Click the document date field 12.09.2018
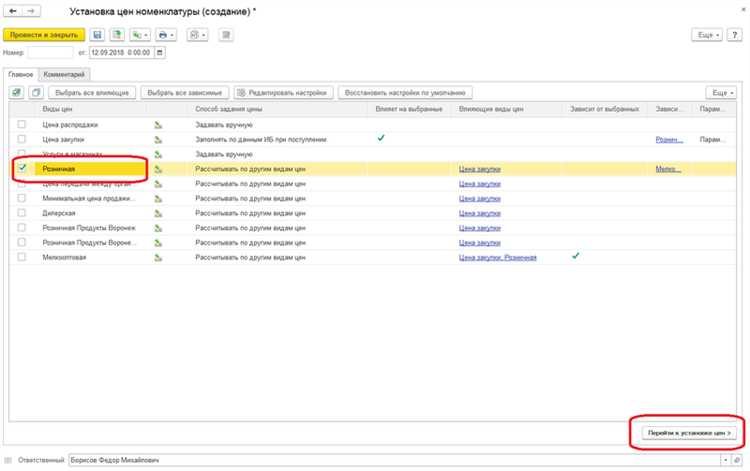Viewport: 750px width, 471px height. coord(121,53)
